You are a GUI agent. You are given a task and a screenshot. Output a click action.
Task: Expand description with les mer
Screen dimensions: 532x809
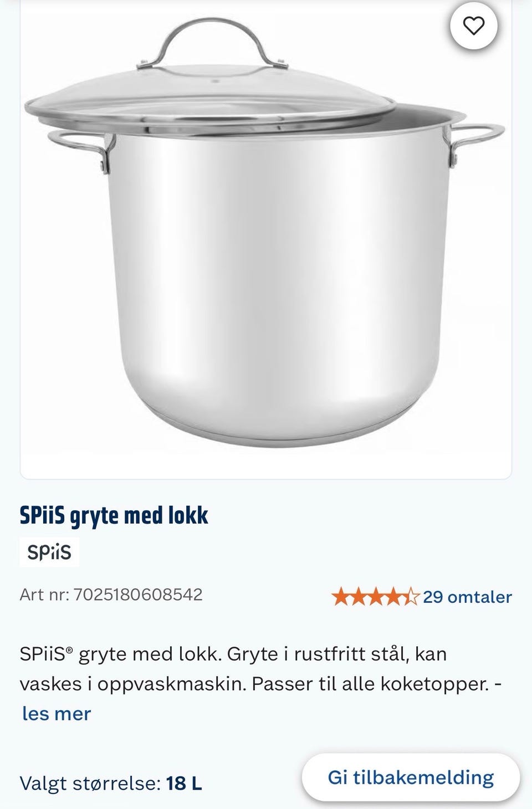(57, 713)
